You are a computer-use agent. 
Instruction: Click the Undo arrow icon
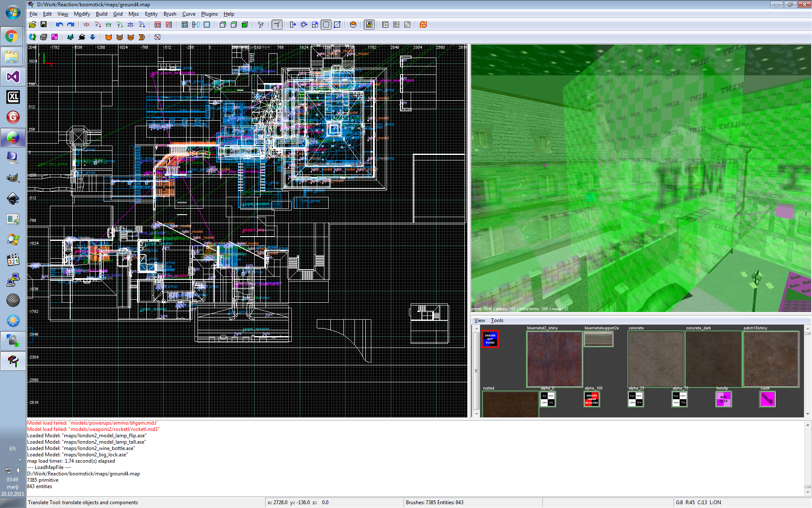pos(60,25)
